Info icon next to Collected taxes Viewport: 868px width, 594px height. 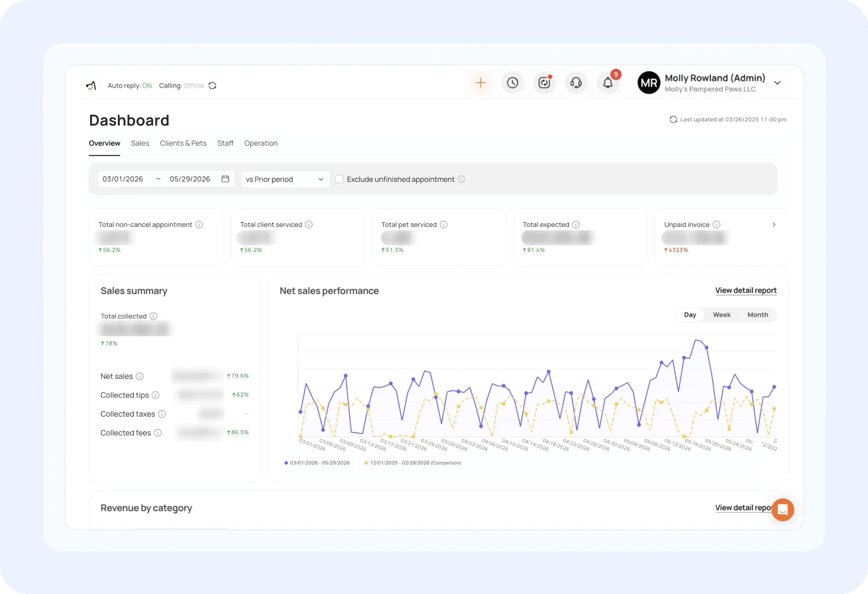click(x=162, y=414)
